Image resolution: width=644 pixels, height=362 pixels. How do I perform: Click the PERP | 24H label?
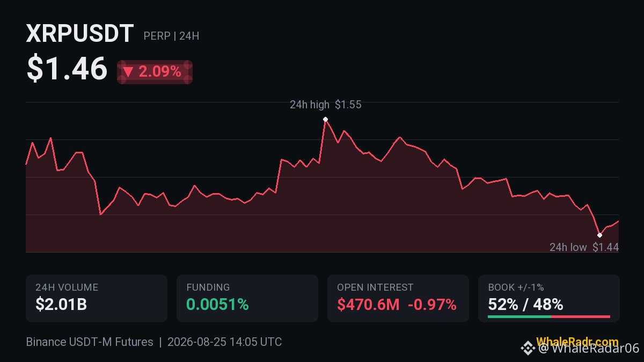click(x=171, y=36)
